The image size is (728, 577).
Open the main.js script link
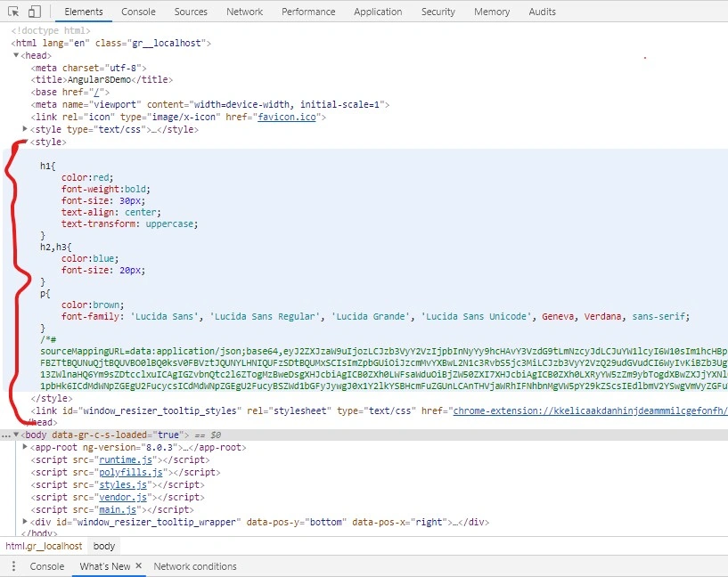(x=118, y=509)
